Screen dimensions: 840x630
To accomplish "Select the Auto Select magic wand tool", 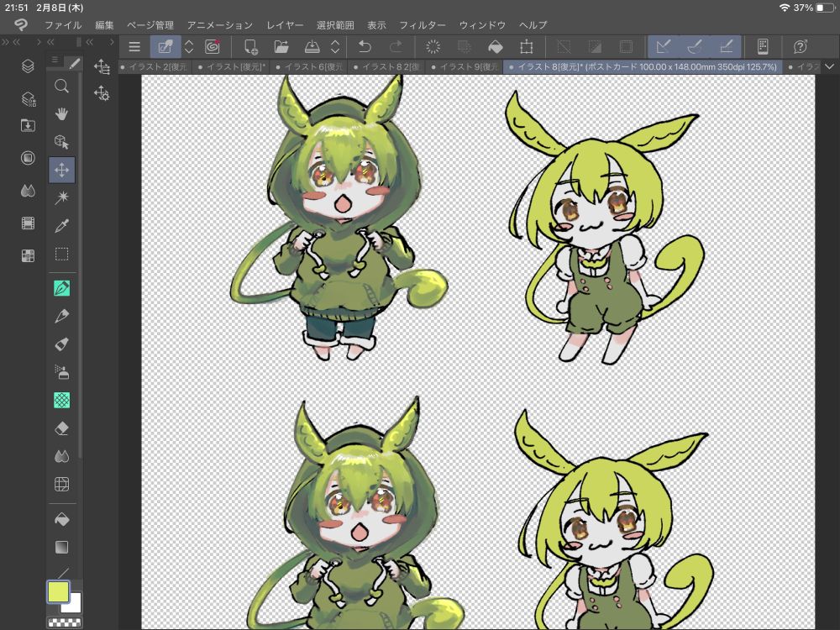I will pyautogui.click(x=61, y=197).
